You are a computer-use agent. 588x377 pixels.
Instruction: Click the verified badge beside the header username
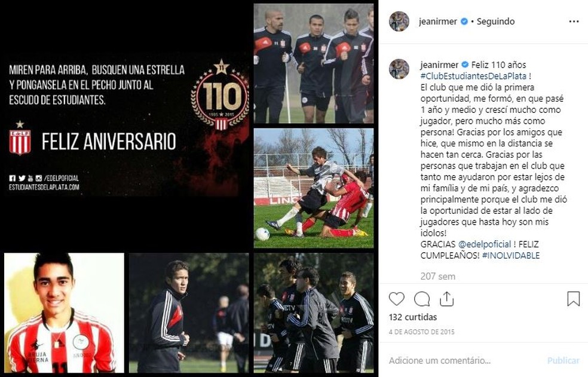pos(464,22)
